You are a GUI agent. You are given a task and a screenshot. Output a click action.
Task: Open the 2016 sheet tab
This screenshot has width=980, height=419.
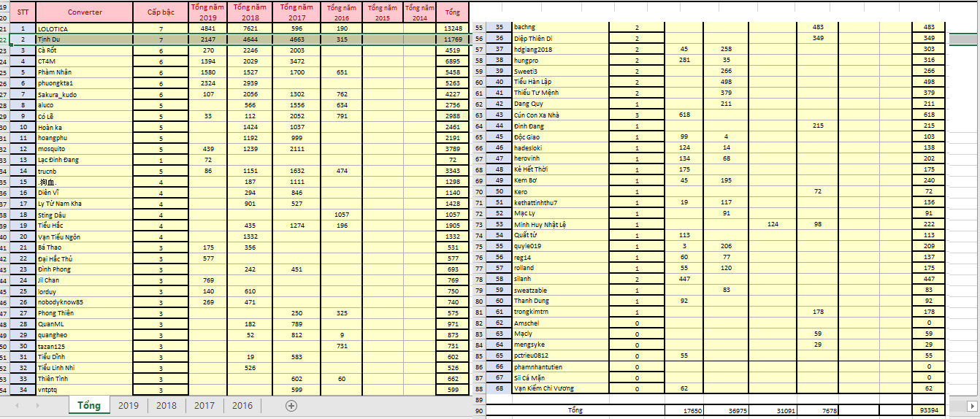pos(242,406)
